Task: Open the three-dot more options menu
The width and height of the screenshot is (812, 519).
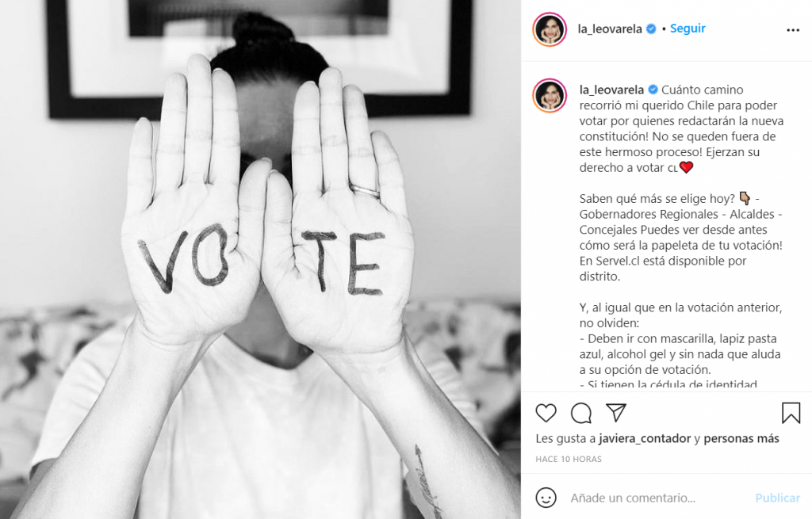Action: [x=793, y=30]
